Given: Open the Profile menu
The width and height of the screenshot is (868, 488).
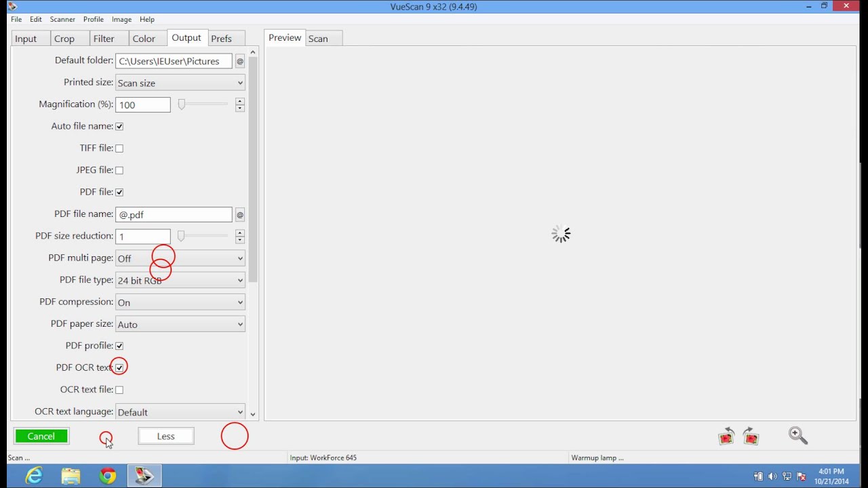Looking at the screenshot, I should [94, 19].
